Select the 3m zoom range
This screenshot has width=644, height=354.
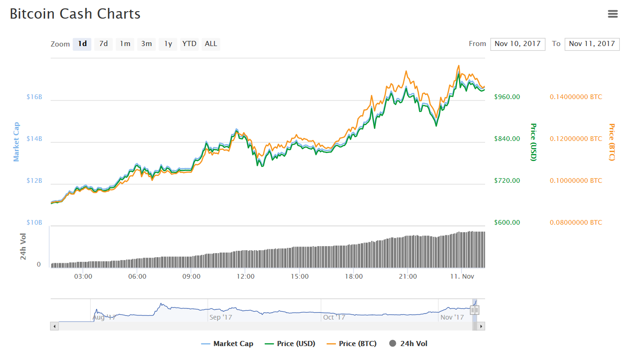click(x=146, y=44)
